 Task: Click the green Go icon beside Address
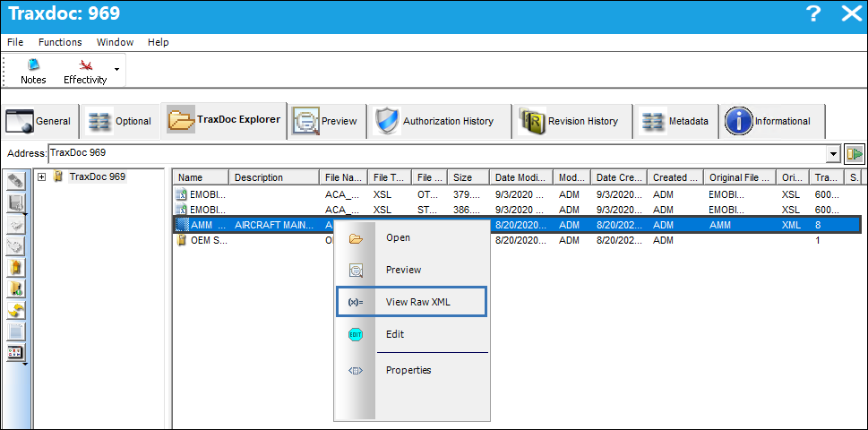855,154
